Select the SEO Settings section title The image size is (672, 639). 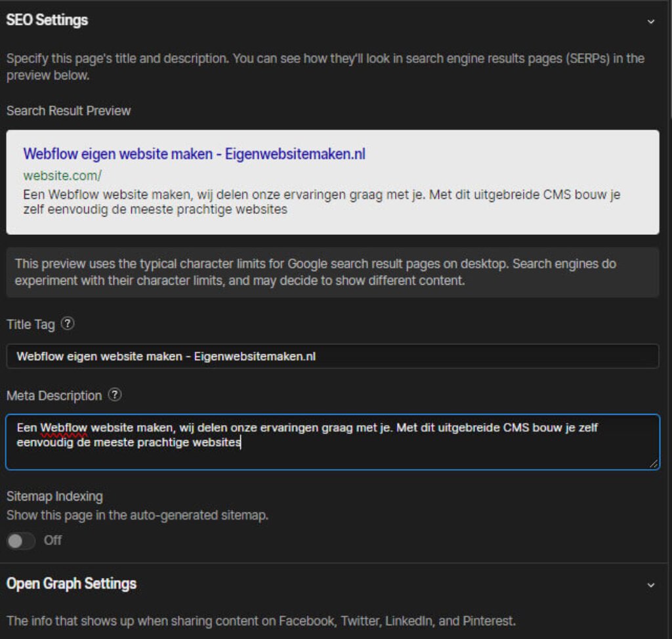click(47, 20)
